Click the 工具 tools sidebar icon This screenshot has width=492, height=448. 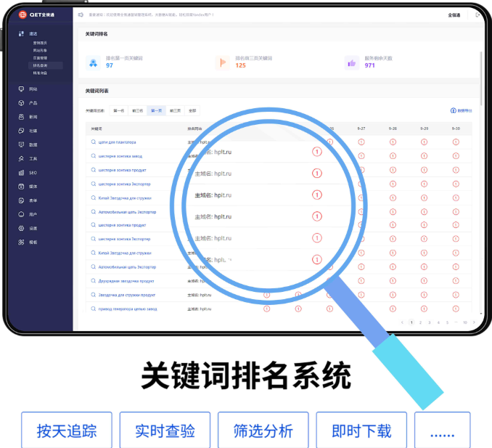[33, 158]
